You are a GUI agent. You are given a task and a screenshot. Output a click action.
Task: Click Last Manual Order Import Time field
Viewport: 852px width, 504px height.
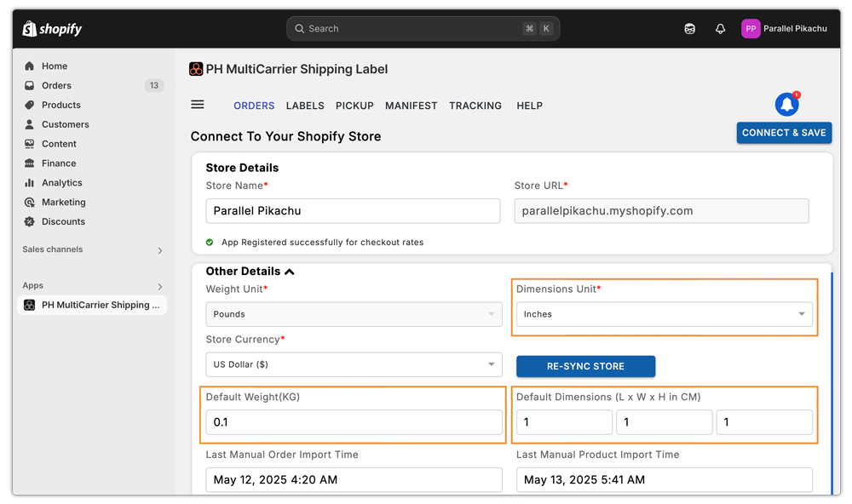pyautogui.click(x=354, y=479)
